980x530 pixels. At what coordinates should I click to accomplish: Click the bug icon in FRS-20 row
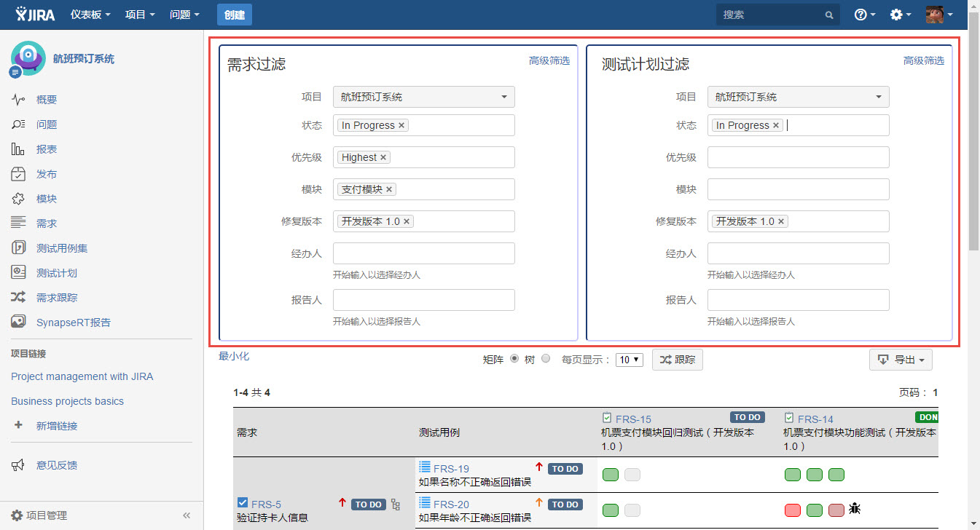pos(855,509)
